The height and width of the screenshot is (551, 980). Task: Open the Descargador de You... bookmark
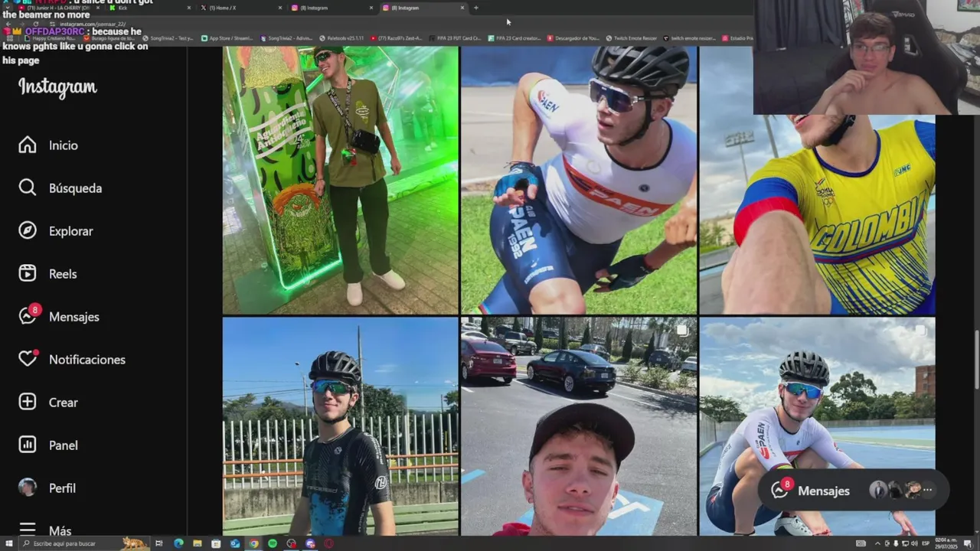[573, 38]
